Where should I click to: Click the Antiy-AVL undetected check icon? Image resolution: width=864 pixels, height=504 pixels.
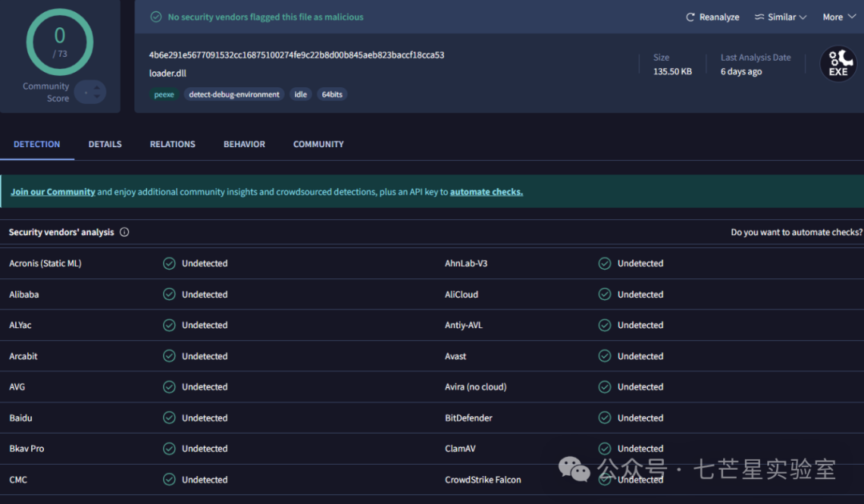click(605, 325)
